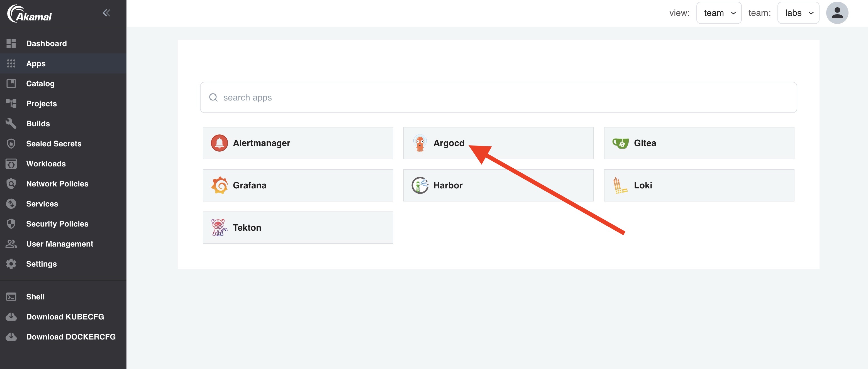The width and height of the screenshot is (868, 369).
Task: Open the Workloads section
Action: (x=46, y=164)
